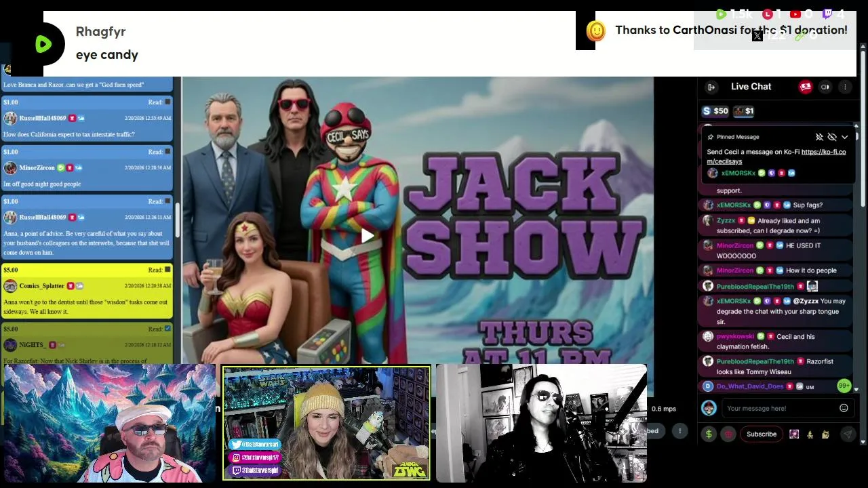Collapse the pinned message chevron
Image resolution: width=868 pixels, height=488 pixels.
(844, 137)
